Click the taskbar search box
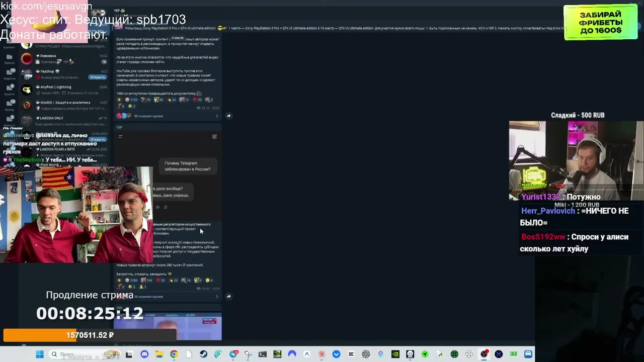 (85, 354)
